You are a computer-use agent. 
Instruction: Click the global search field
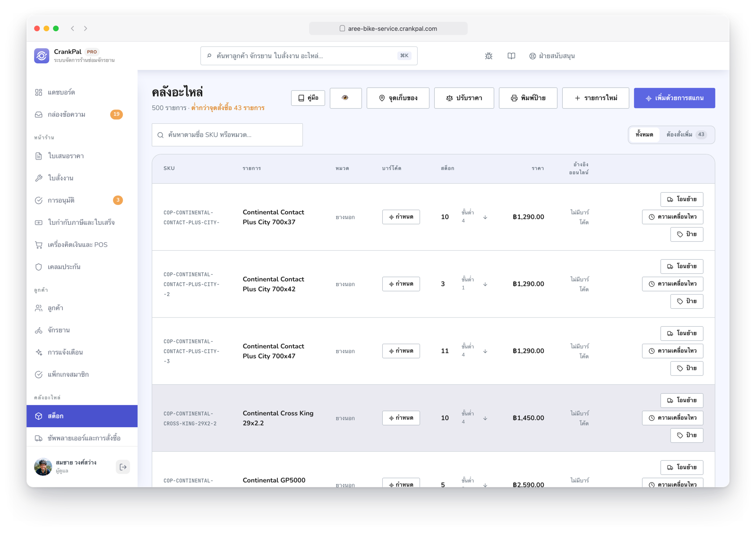pyautogui.click(x=309, y=56)
